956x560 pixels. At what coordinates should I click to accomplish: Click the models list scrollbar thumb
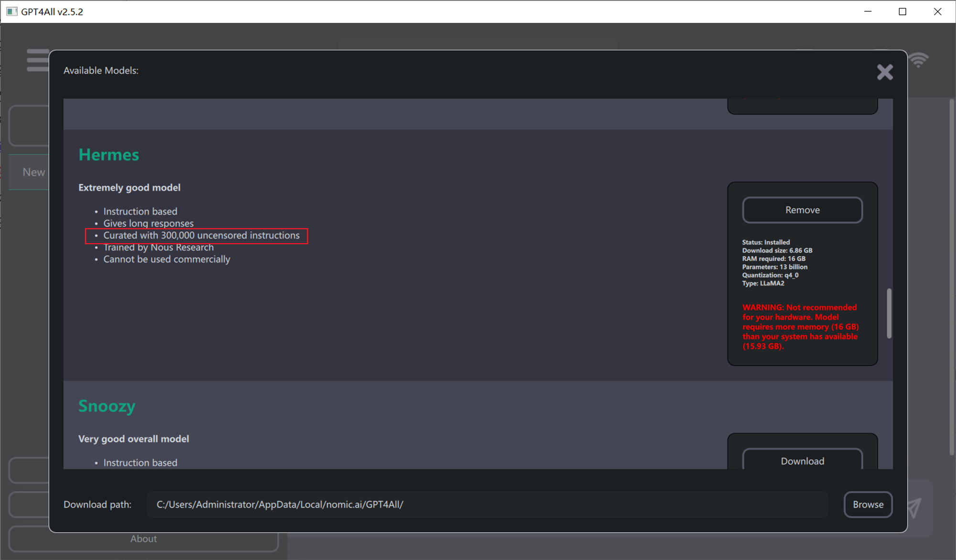(889, 313)
